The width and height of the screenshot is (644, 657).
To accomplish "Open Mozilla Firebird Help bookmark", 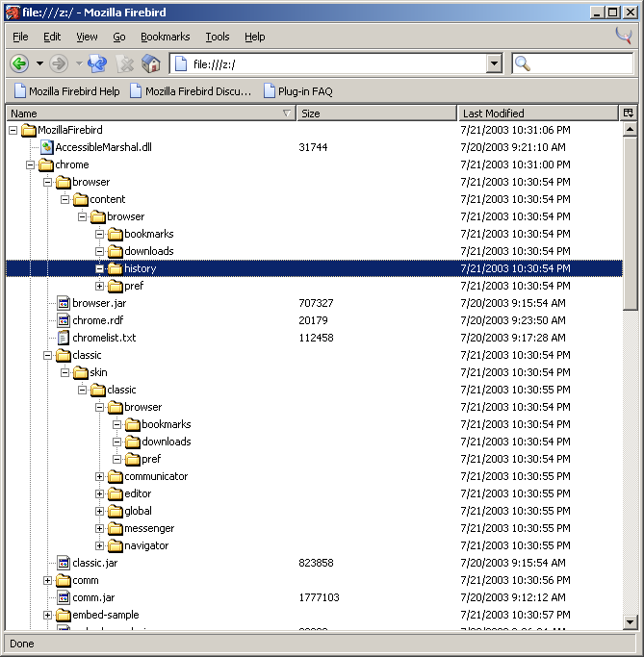I will pyautogui.click(x=65, y=91).
